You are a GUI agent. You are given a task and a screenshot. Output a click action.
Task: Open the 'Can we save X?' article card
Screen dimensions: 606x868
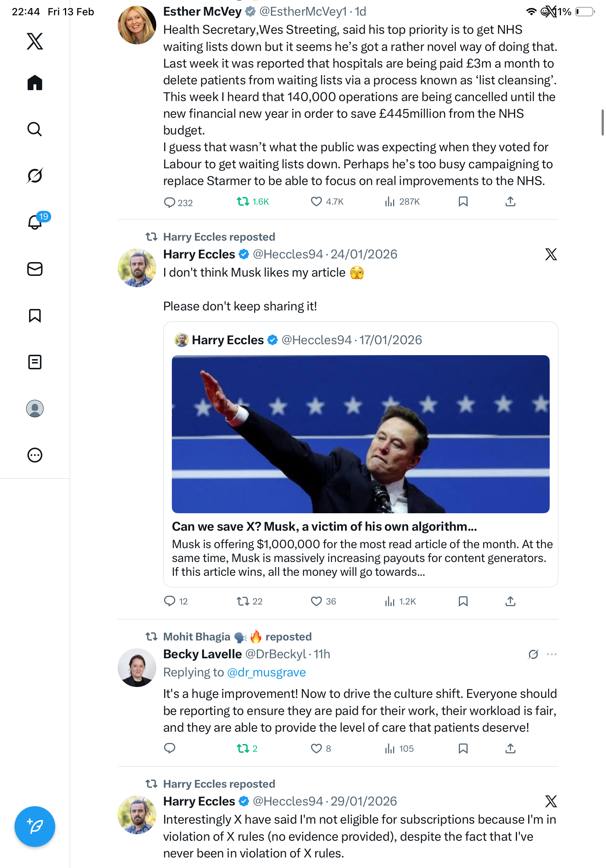tap(324, 526)
